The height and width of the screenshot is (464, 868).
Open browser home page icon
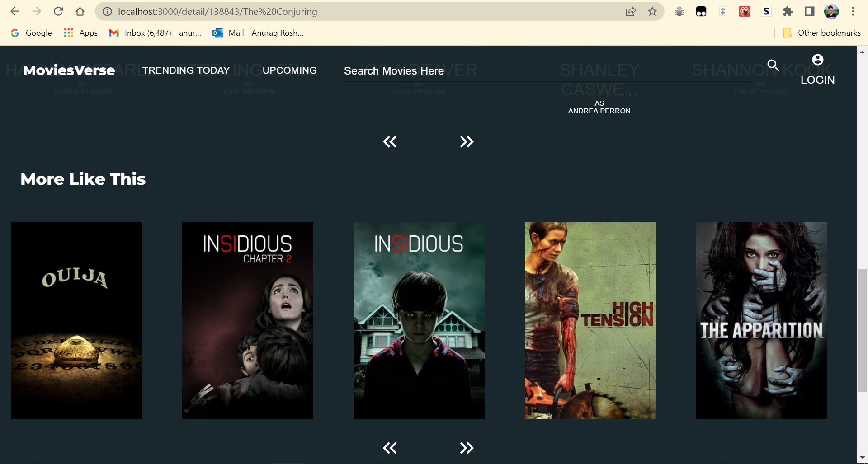[x=80, y=11]
